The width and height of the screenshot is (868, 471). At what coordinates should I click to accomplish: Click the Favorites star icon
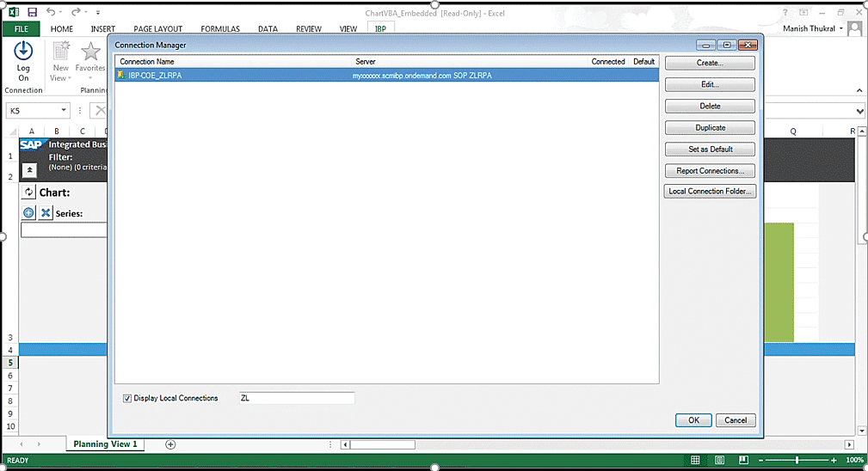(x=90, y=52)
